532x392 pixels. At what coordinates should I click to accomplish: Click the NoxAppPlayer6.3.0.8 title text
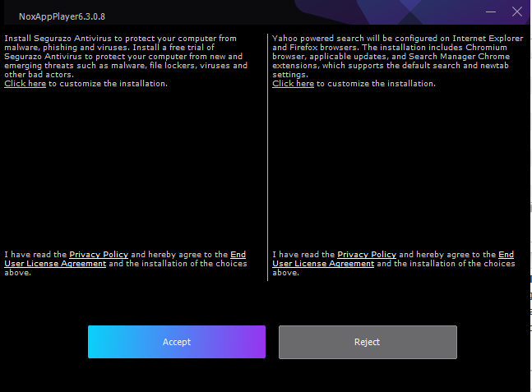62,16
